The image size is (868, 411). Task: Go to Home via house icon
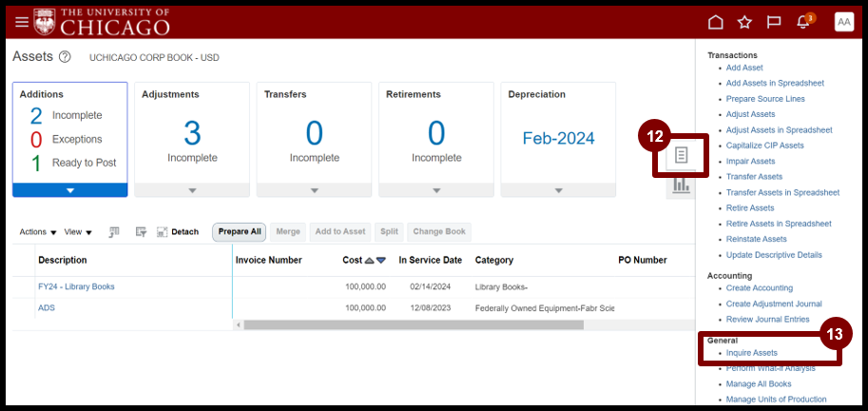pos(716,22)
